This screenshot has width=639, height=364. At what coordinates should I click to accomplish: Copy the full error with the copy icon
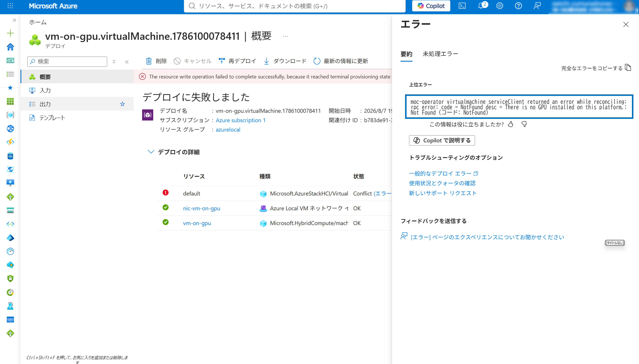[x=628, y=67]
